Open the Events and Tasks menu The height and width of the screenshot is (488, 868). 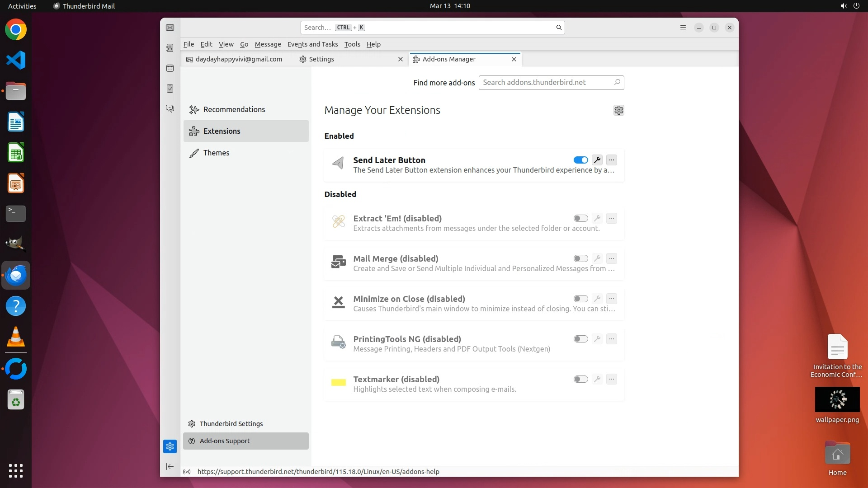pyautogui.click(x=312, y=44)
